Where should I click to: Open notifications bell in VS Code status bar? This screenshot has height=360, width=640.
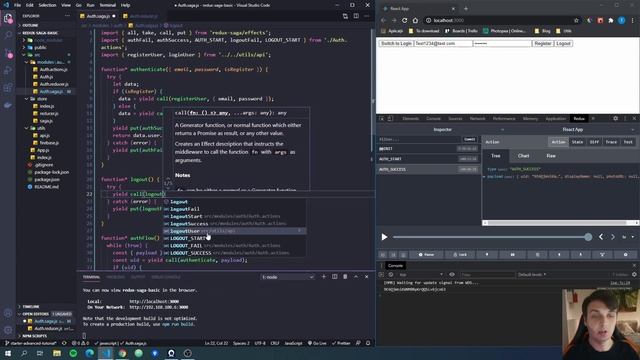[x=368, y=343]
